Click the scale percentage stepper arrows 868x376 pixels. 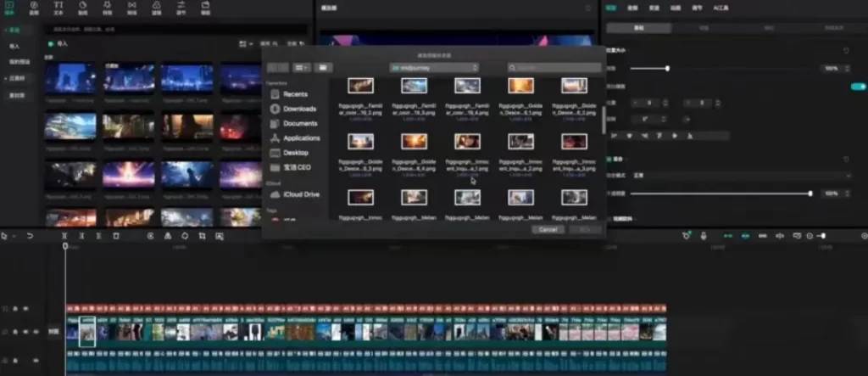[x=848, y=68]
